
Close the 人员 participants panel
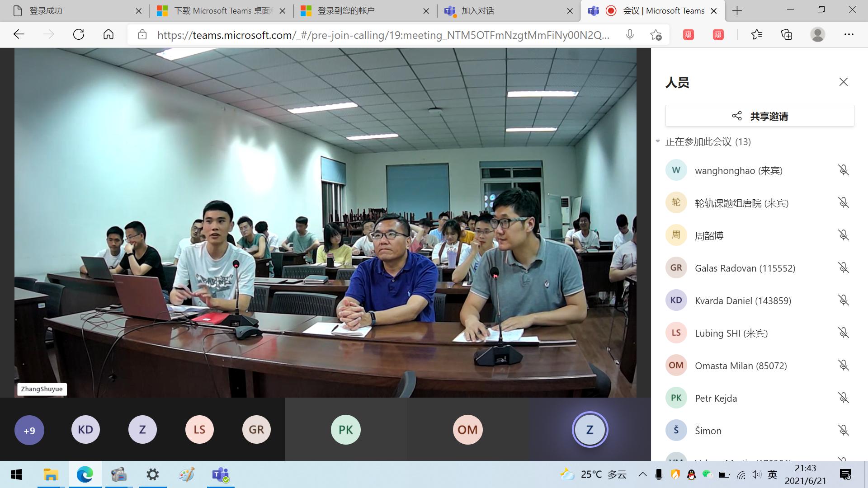click(x=843, y=82)
